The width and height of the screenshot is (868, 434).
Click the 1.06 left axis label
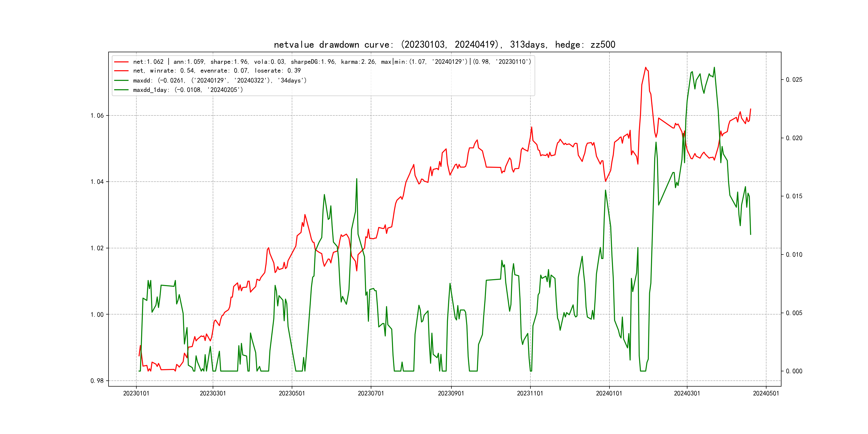97,115
